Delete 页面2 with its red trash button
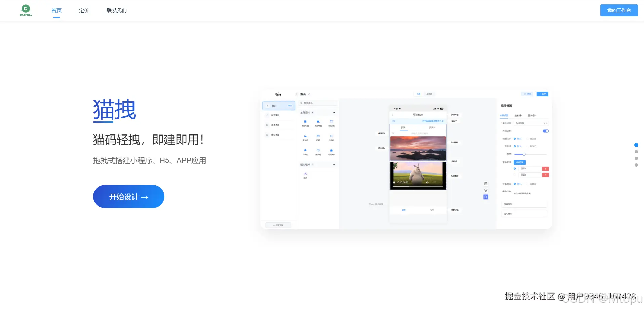 (545, 175)
